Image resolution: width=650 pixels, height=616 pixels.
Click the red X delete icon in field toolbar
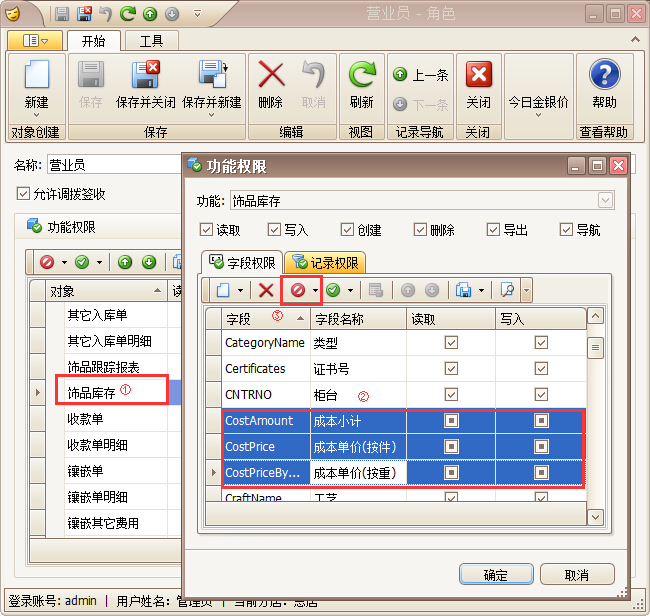[266, 290]
